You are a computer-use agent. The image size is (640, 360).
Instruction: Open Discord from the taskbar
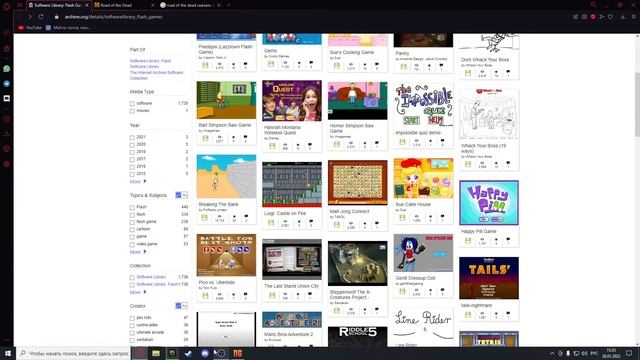click(204, 353)
